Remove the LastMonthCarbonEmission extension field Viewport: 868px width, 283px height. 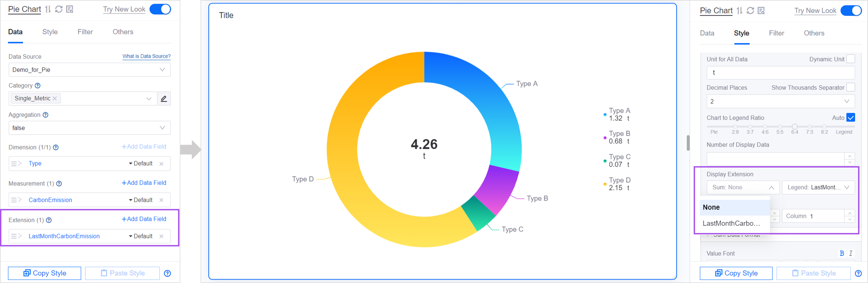pos(161,236)
